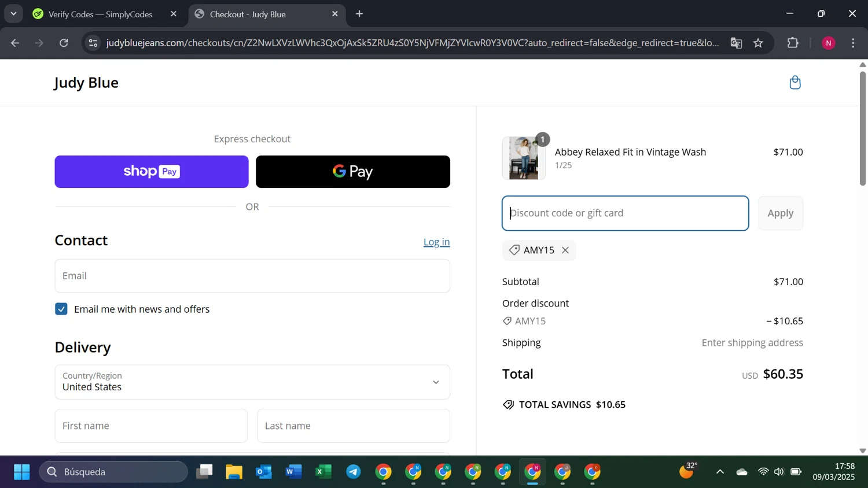The width and height of the screenshot is (868, 488).
Task: Click the Enter shipping address text
Action: point(752,343)
